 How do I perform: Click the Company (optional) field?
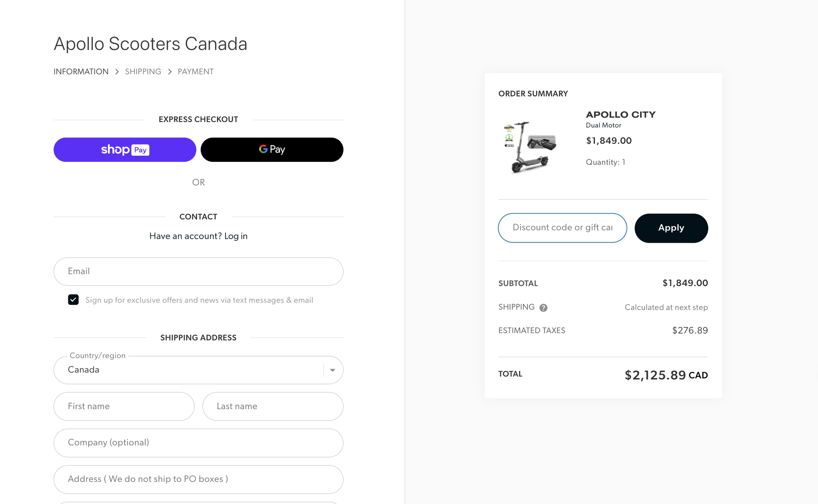tap(198, 443)
